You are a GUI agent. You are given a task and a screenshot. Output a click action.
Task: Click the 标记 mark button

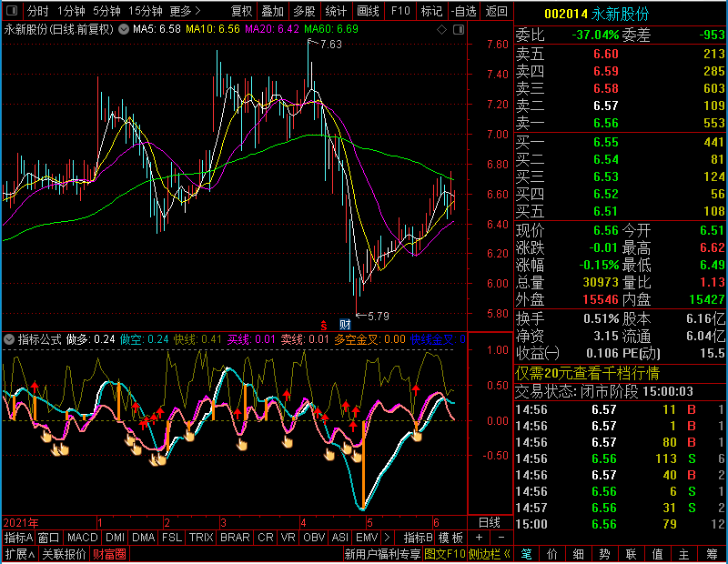(x=431, y=11)
